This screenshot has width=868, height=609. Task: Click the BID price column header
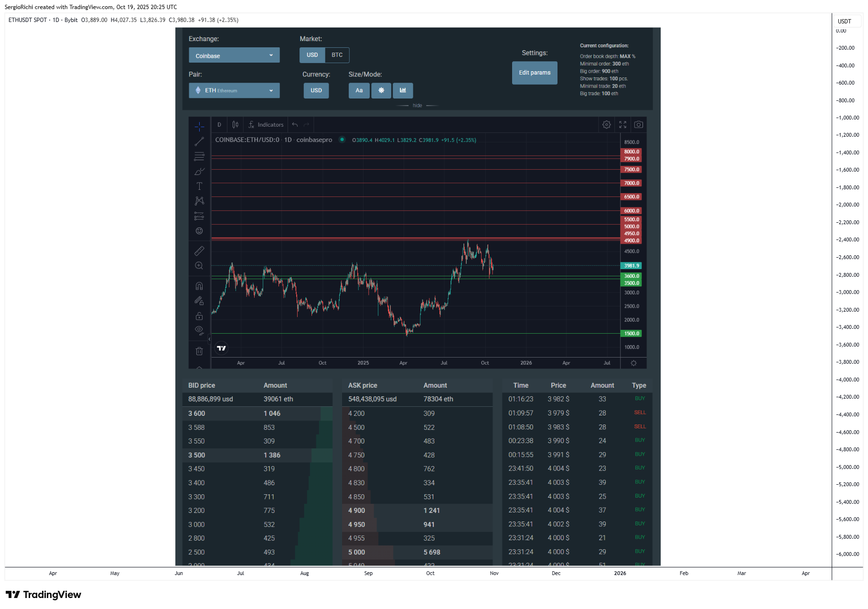coord(202,385)
